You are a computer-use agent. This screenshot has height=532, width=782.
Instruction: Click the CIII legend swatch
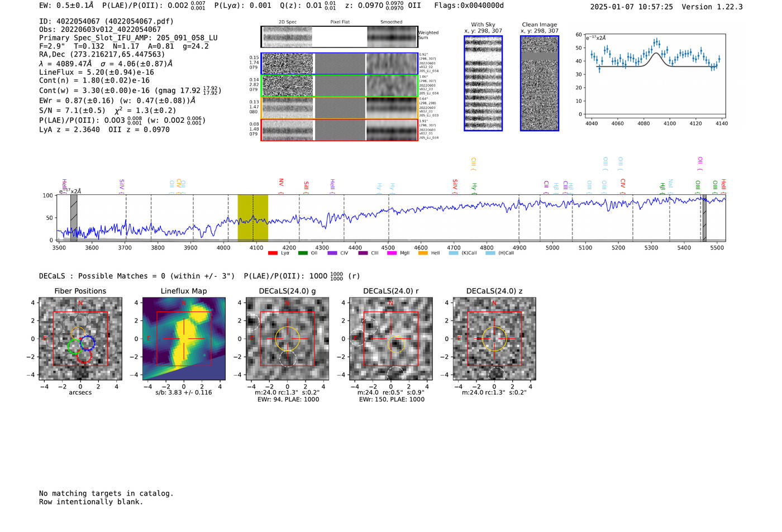(x=363, y=253)
